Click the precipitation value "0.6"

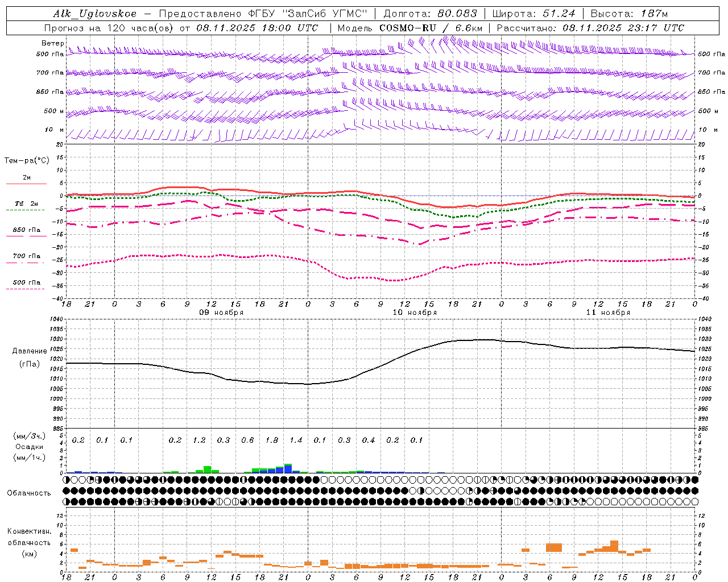[x=247, y=440]
